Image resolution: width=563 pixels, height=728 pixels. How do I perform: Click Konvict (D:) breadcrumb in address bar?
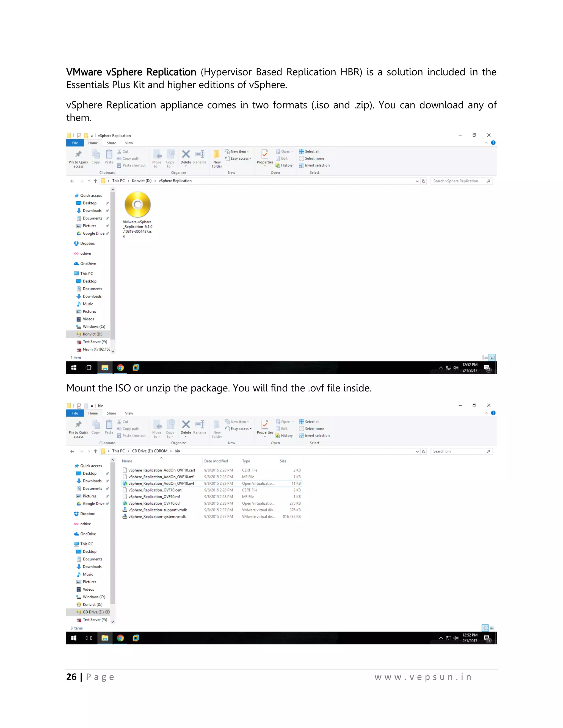click(x=142, y=181)
